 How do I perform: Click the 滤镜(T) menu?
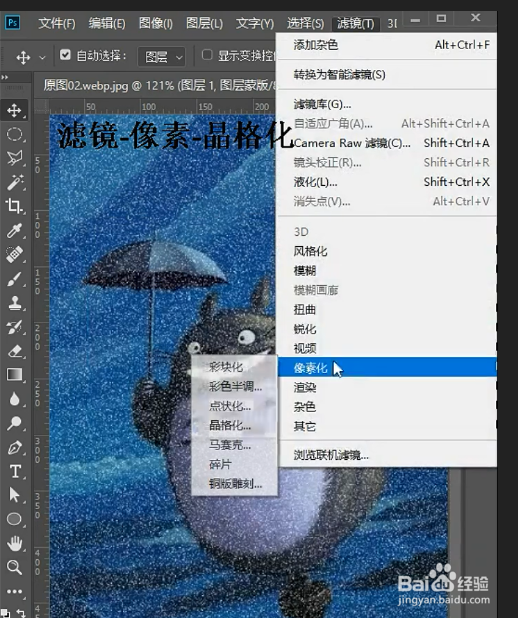356,24
